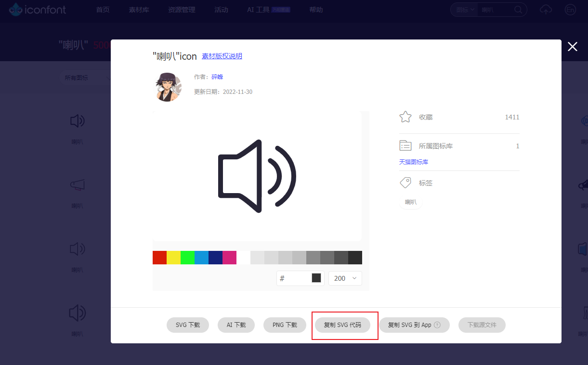Pick the light blue color swatch

coord(201,258)
